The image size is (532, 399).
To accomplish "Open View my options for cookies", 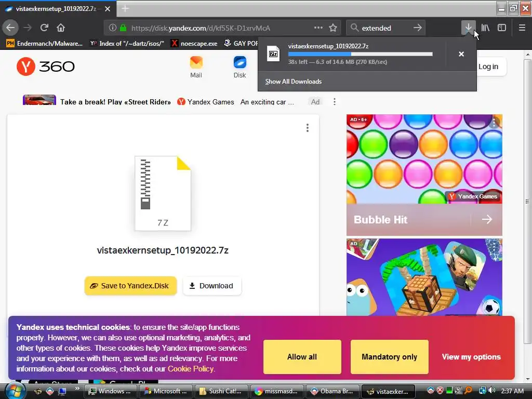I will click(x=471, y=357).
